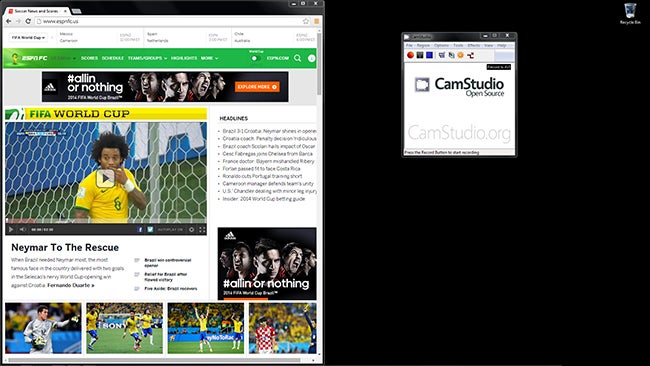Click the orange round icon in CamStudio toolbar
The image size is (650, 366).
(x=460, y=55)
